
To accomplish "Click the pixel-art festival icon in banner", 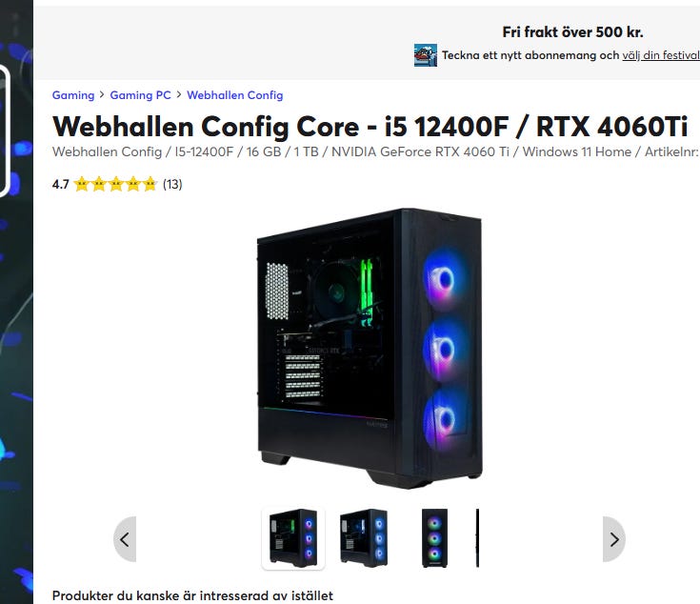I will point(426,55).
